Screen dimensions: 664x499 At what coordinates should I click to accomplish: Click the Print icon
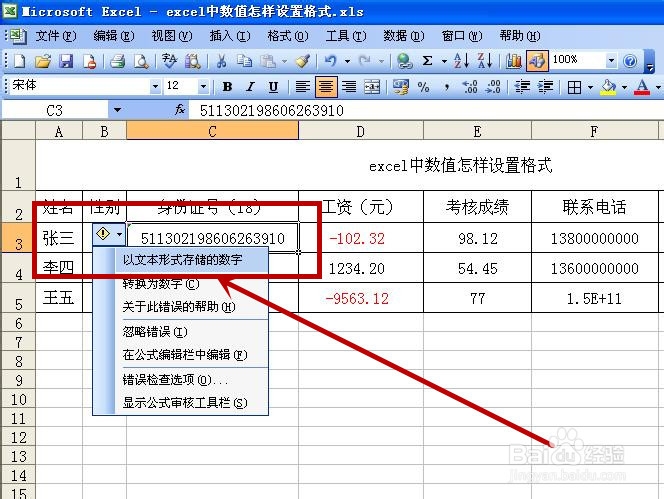(117, 61)
